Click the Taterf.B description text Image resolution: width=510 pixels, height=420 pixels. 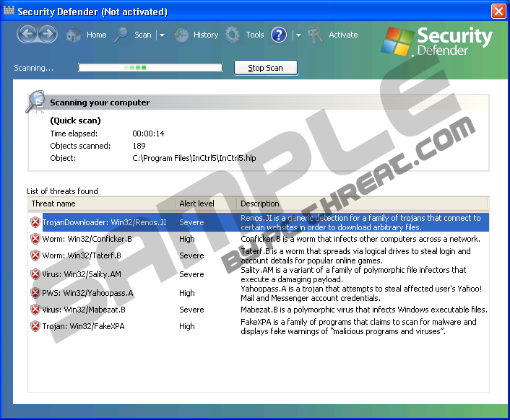point(355,255)
